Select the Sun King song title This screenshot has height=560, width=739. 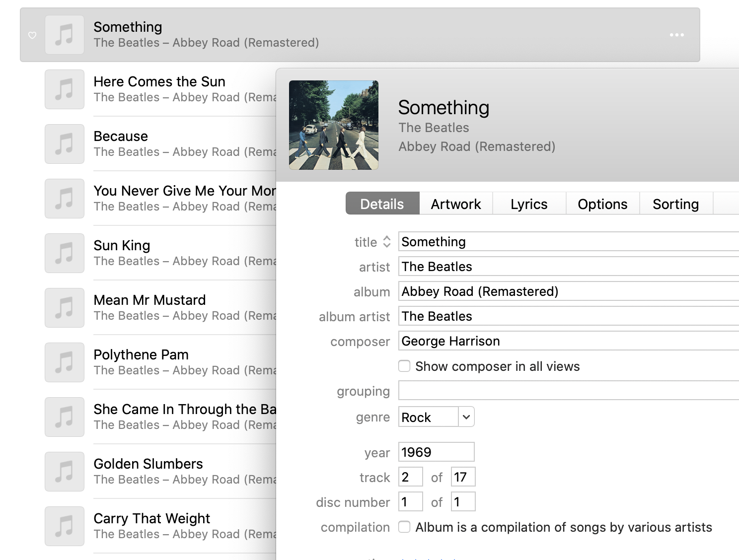(x=122, y=245)
